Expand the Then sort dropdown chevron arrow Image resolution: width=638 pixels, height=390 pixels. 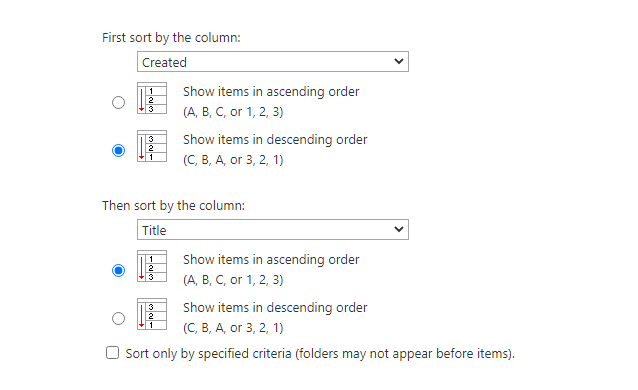pos(399,230)
